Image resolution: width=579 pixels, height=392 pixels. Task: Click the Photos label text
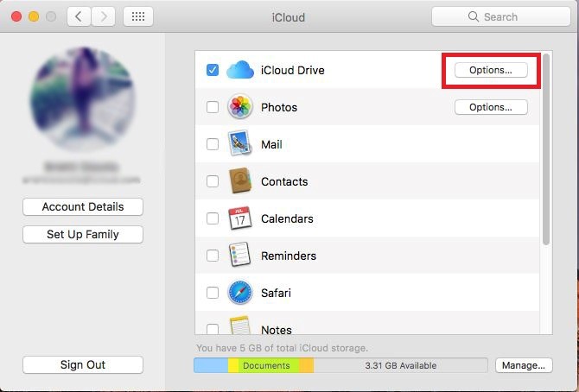[279, 107]
